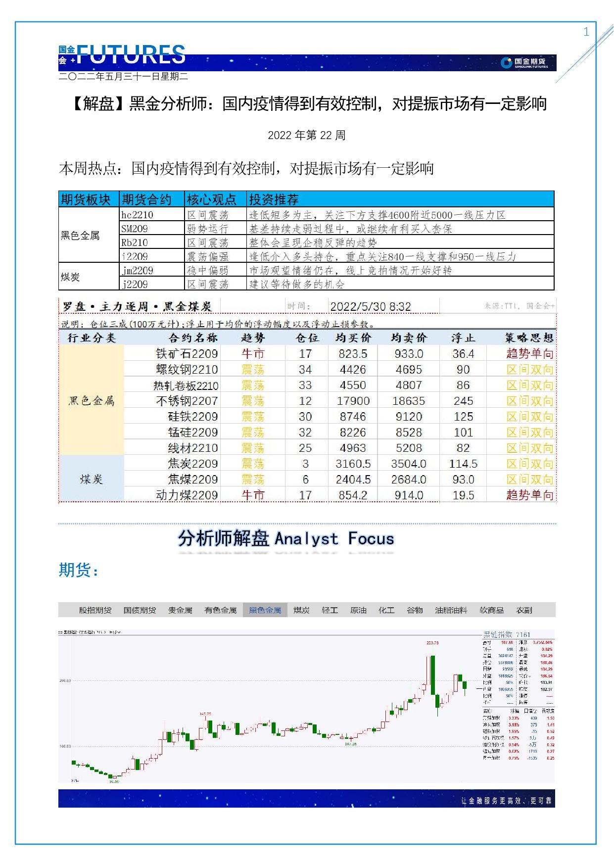
Task: Click the 黑链指数 7161 title in chart panel
Action: pos(507,634)
